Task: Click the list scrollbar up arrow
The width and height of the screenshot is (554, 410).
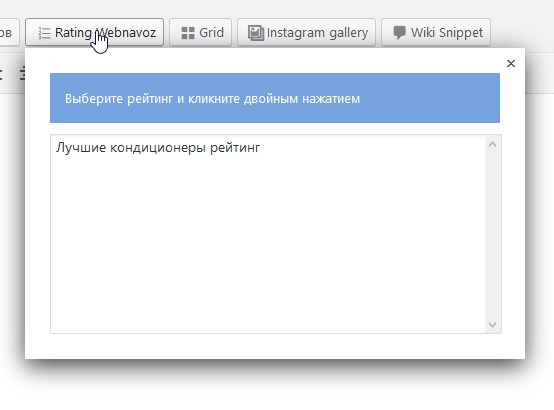Action: pos(493,144)
